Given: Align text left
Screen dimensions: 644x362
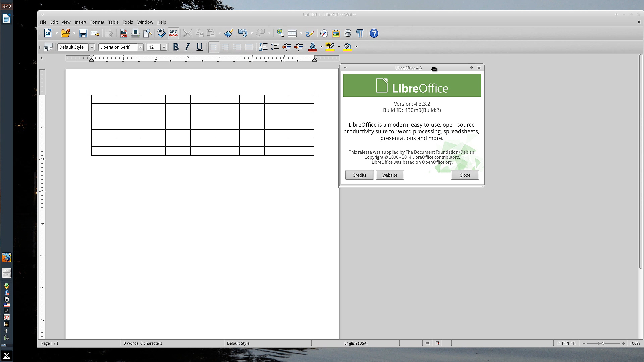Looking at the screenshot, I should click(214, 47).
